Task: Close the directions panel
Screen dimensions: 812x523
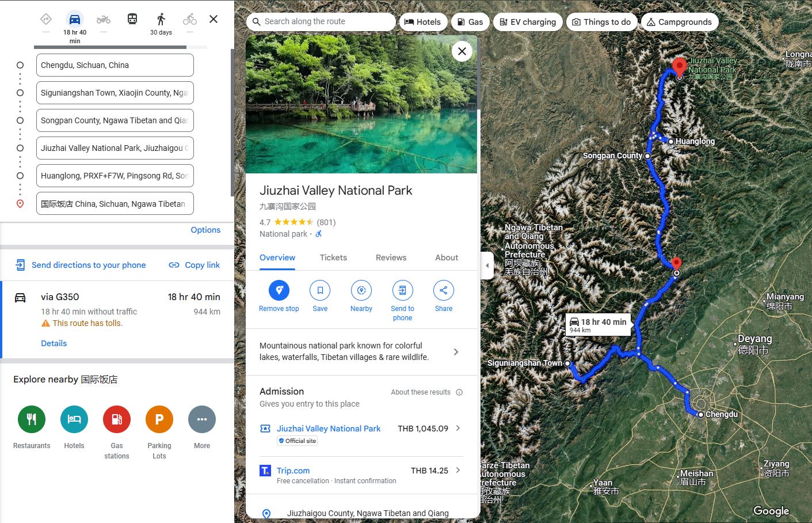Action: tap(214, 19)
